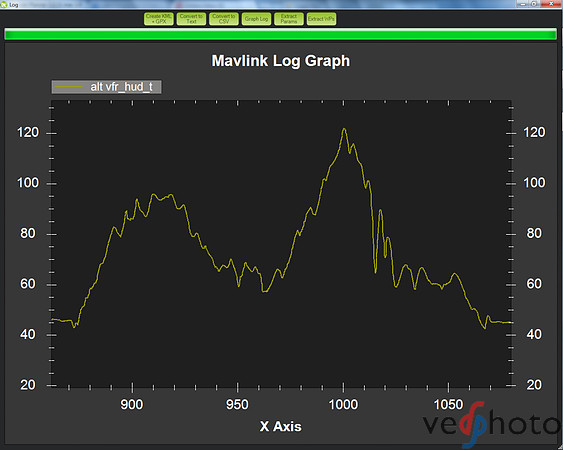Click the 1000 label on the x axis
The image size is (563, 450).
click(343, 405)
